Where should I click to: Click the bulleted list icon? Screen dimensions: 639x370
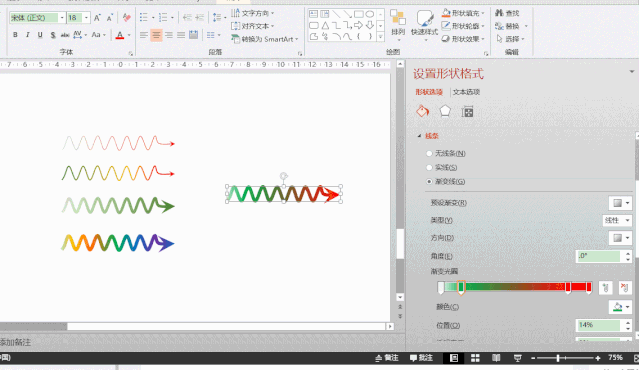coord(144,18)
